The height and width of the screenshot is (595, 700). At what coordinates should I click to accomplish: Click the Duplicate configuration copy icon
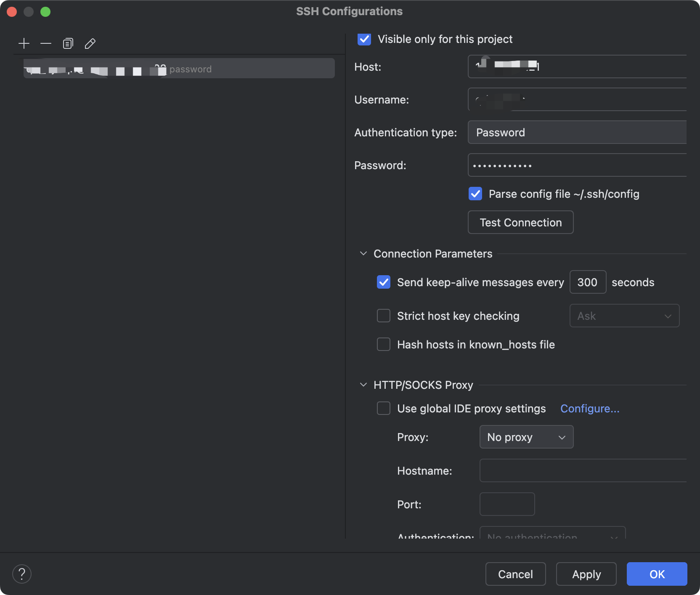pyautogui.click(x=68, y=44)
